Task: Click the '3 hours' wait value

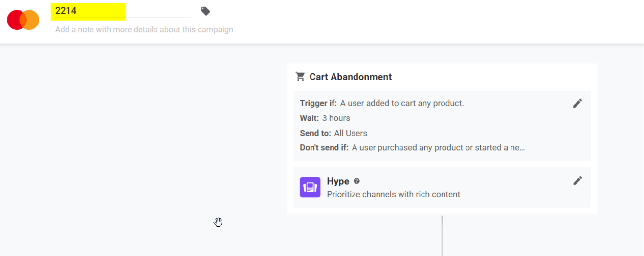Action: point(336,118)
